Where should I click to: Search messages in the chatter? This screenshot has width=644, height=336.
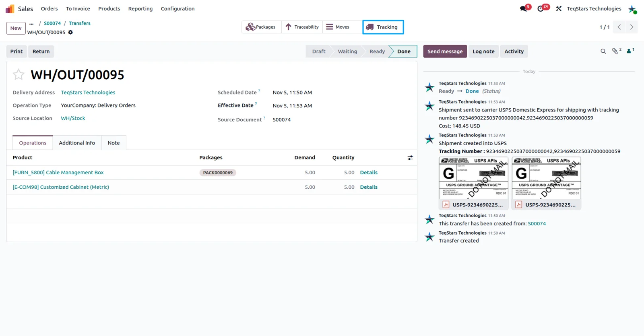pyautogui.click(x=603, y=52)
